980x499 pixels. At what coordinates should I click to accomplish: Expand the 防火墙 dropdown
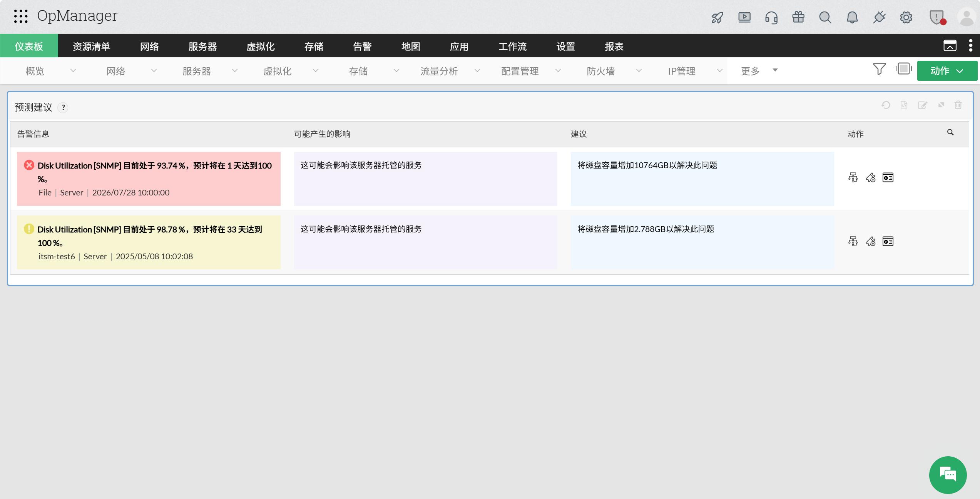(639, 71)
